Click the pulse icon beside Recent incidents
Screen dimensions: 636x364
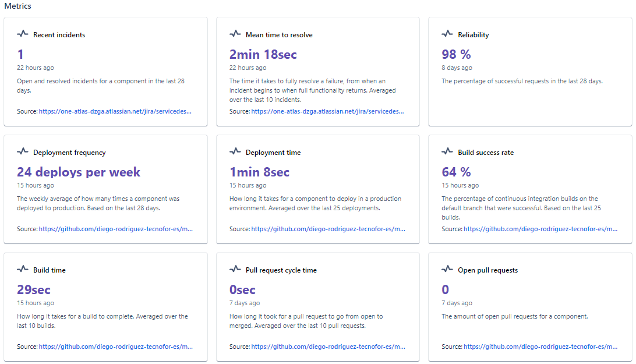coord(23,34)
